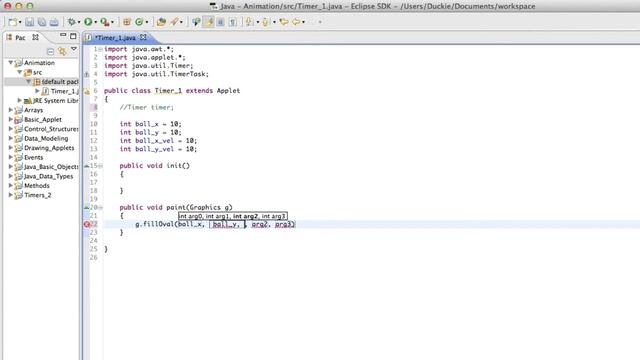Run the program with the green Run icon

pos(88,22)
